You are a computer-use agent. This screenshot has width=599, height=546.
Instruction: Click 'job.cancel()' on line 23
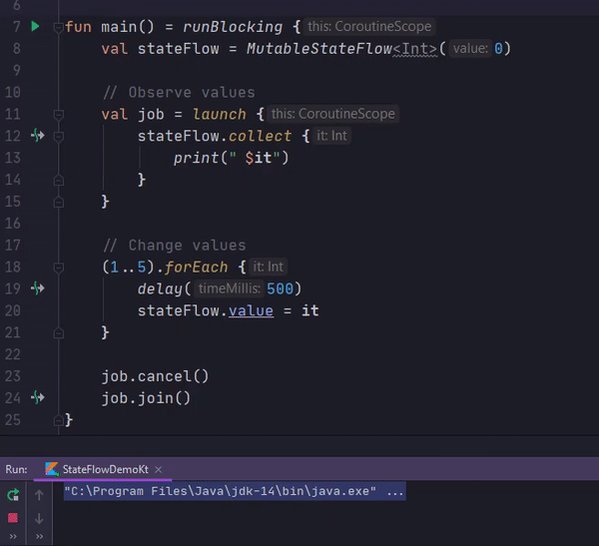click(x=155, y=376)
